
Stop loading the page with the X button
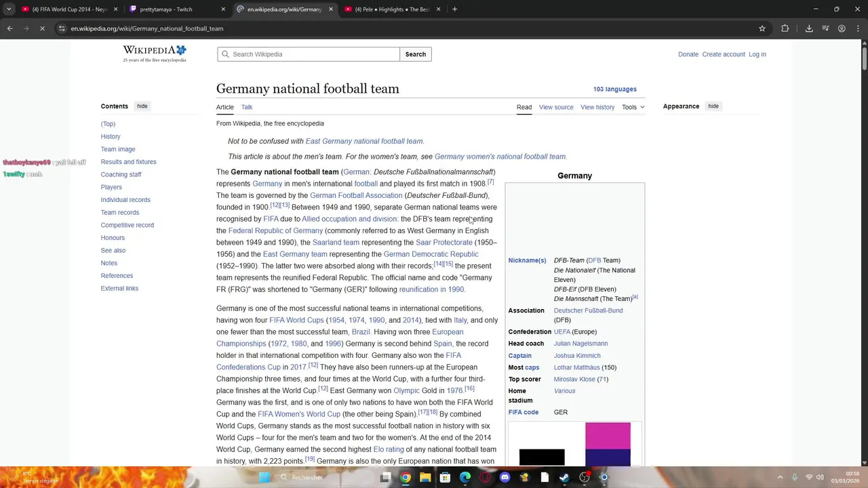(42, 28)
